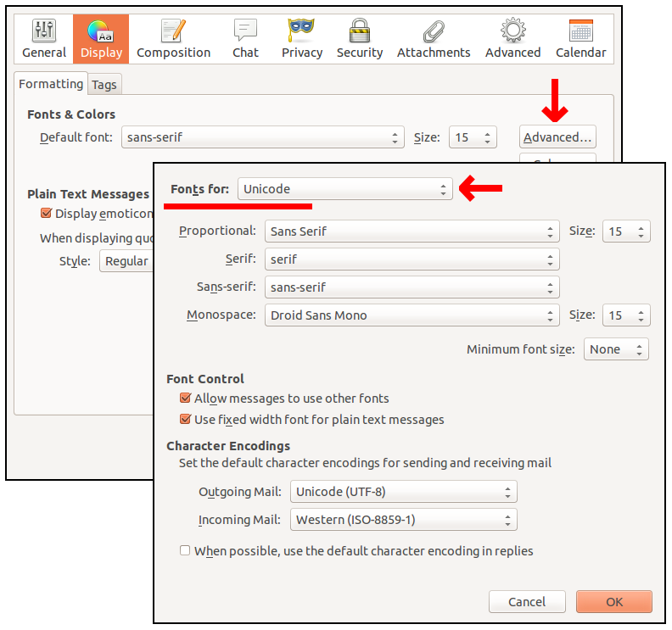Switch to the Chat preferences
672x630 pixels.
coord(245,39)
